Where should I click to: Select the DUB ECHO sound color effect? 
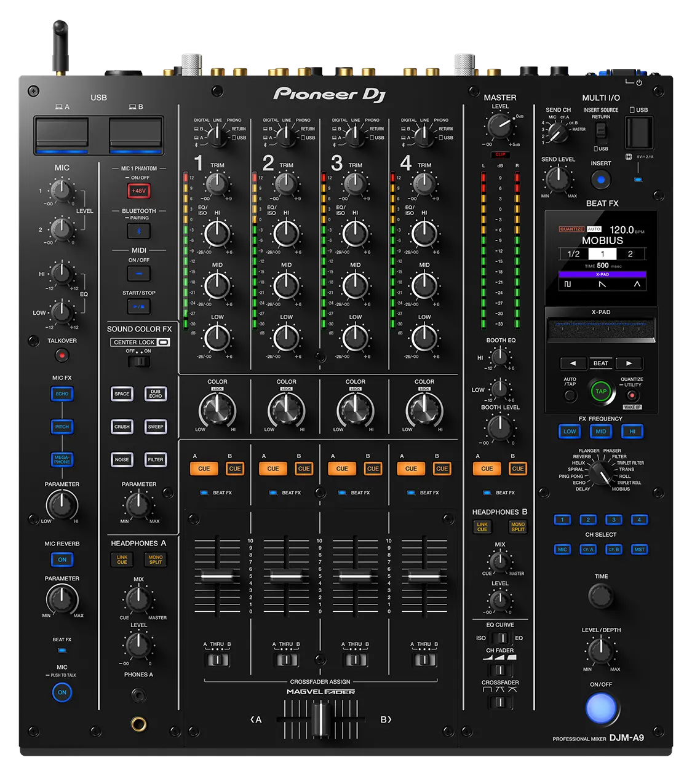(x=156, y=394)
